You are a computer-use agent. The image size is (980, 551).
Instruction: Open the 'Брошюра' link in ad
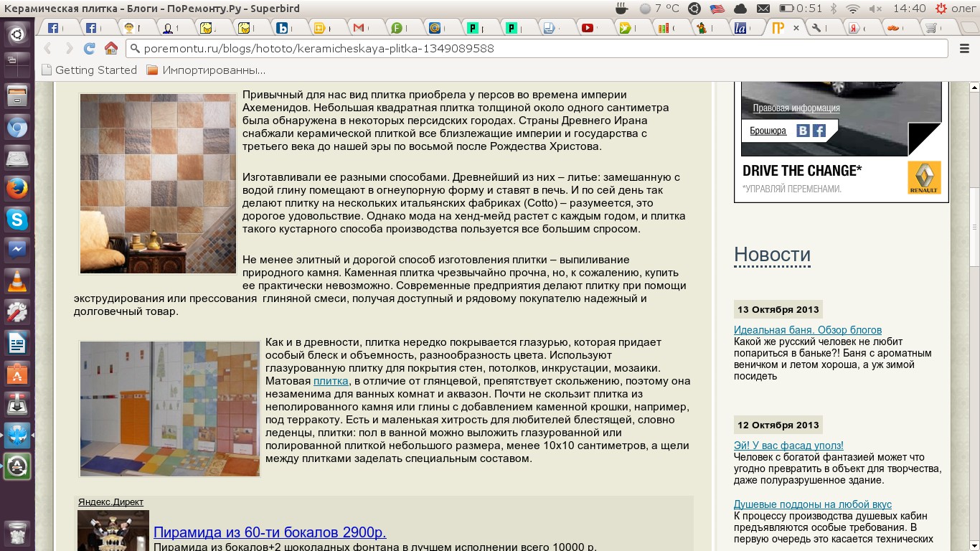click(768, 131)
